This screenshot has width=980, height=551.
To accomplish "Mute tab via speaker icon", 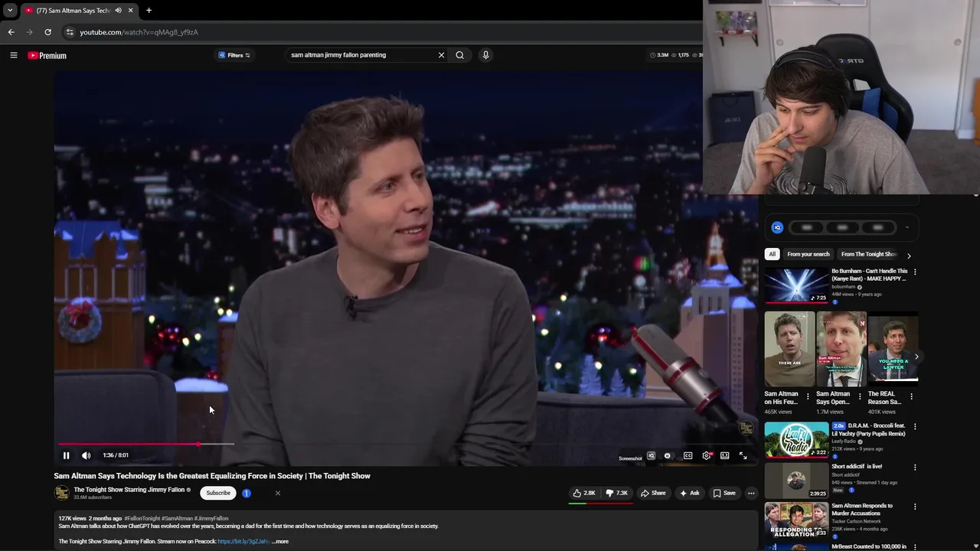I will coord(118,11).
